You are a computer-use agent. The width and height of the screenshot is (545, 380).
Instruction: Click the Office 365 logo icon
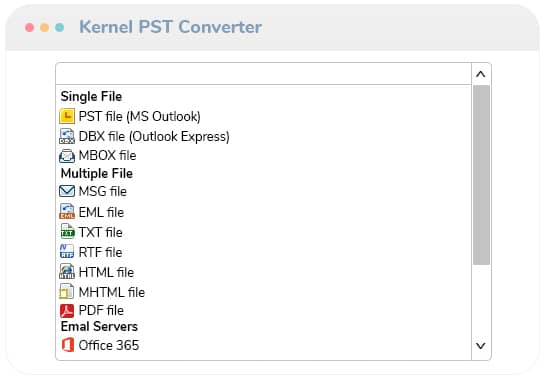point(67,345)
